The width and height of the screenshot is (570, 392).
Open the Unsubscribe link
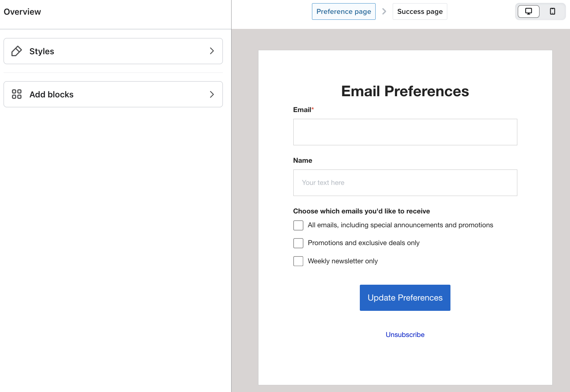[405, 335]
